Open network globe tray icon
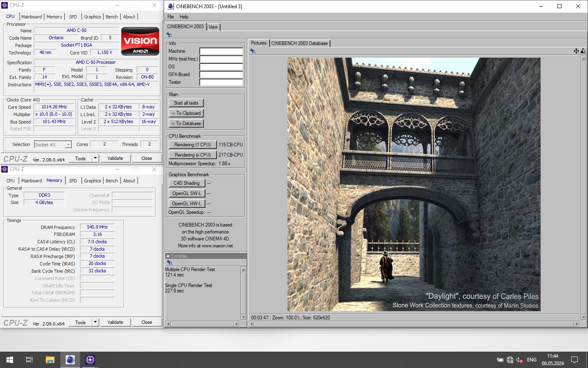 [510, 360]
